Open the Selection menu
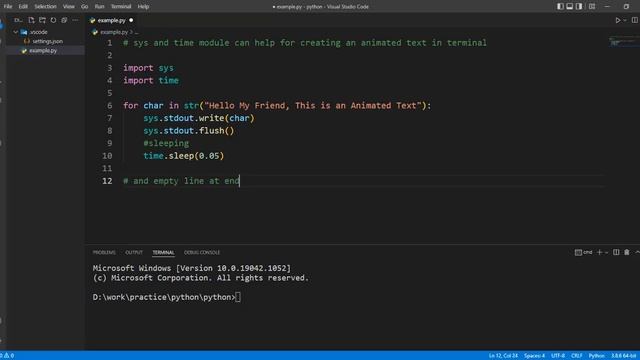This screenshot has width=640, height=360. click(x=45, y=7)
